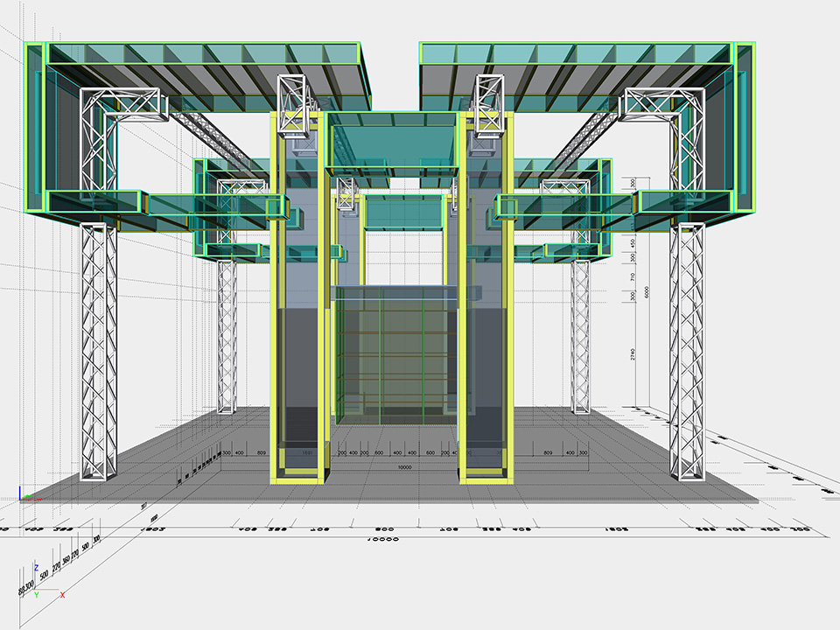Select the front-left truss column

tap(98, 350)
